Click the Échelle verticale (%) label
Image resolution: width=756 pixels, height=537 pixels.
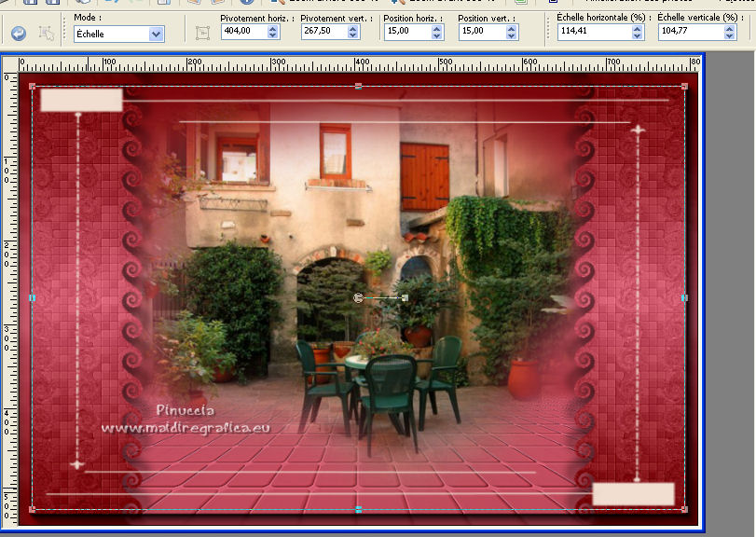700,18
